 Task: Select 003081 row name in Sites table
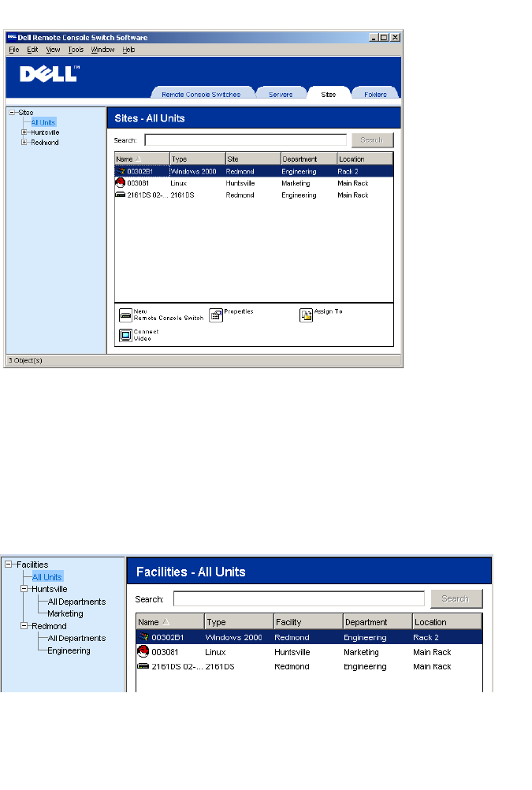click(x=138, y=184)
